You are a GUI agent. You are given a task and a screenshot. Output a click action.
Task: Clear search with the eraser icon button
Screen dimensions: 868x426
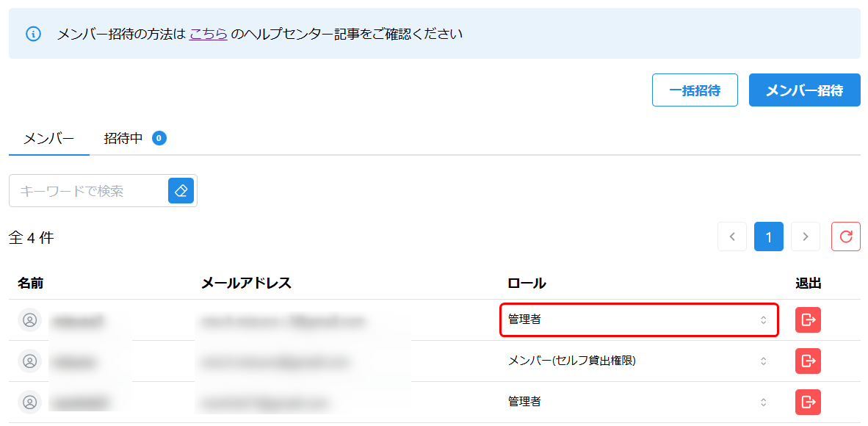181,191
